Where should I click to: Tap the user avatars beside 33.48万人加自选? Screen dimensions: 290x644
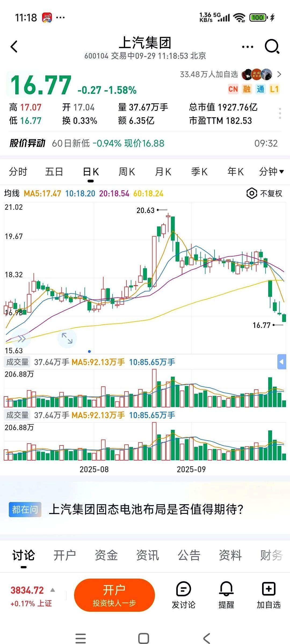click(257, 74)
